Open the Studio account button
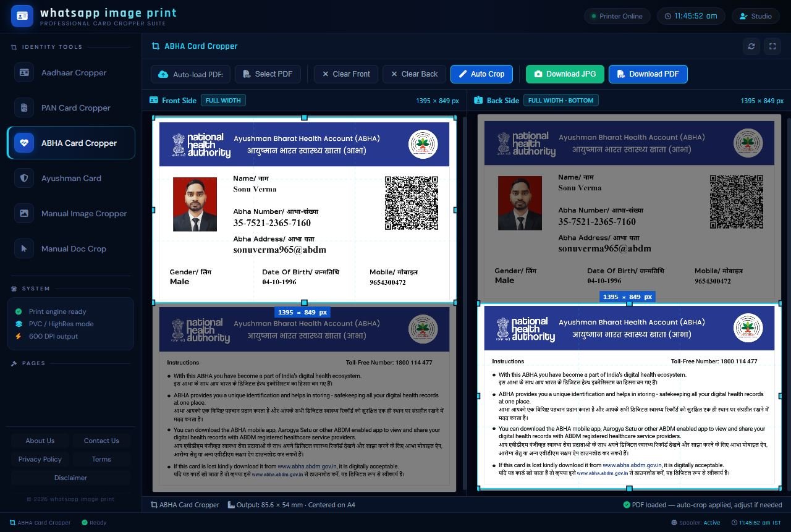Screen dimensions: 791x532 [x=756, y=16]
